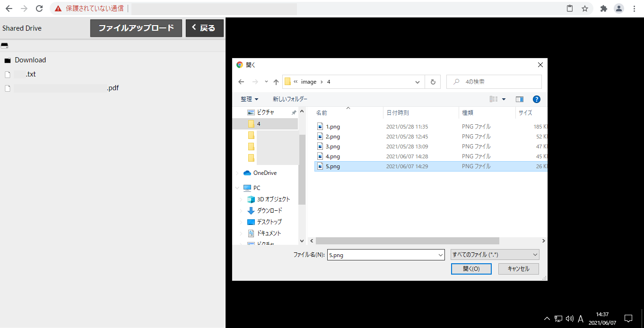Change view with the view layout icon
Screen dimensions: 644x328
pyautogui.click(x=494, y=99)
